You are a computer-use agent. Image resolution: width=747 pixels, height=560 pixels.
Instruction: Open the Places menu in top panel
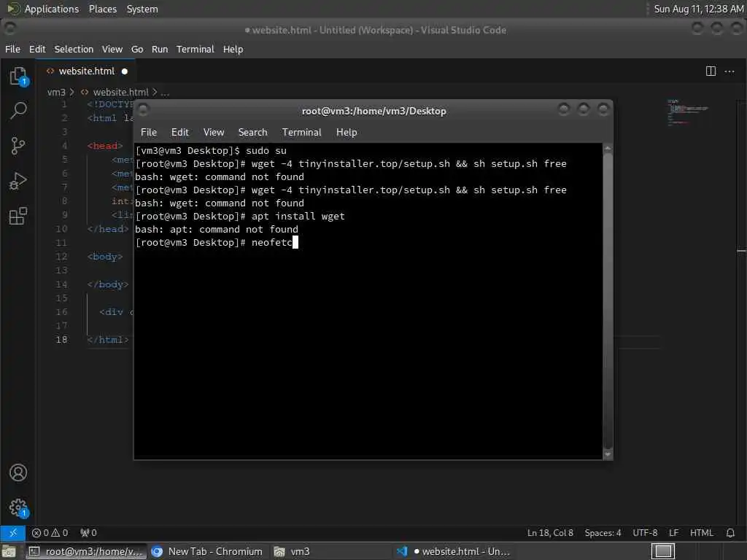pos(102,9)
